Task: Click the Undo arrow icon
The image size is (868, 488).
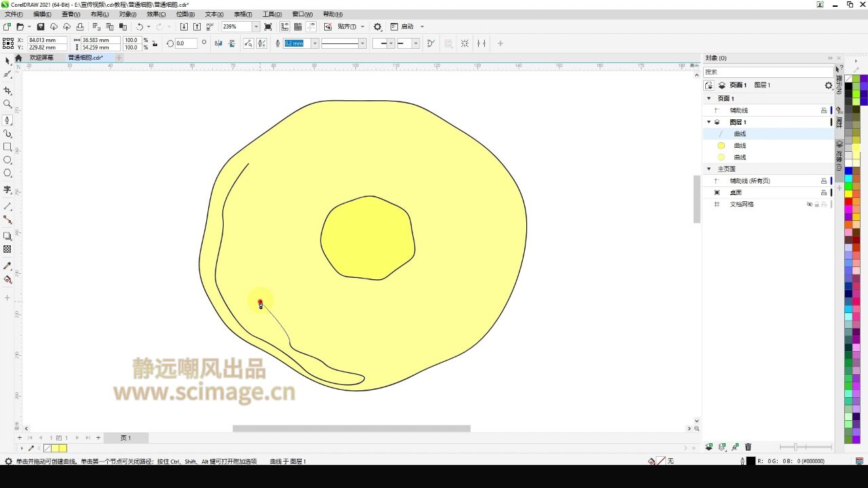Action: point(140,26)
